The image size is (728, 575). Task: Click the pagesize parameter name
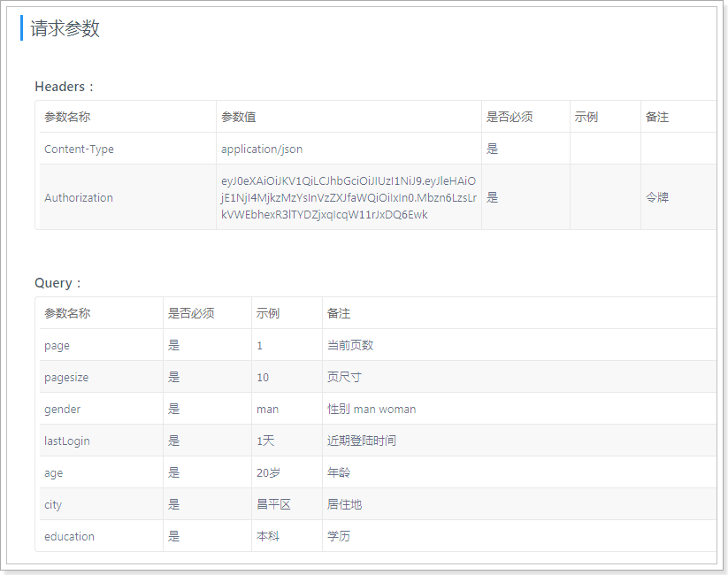click(66, 377)
